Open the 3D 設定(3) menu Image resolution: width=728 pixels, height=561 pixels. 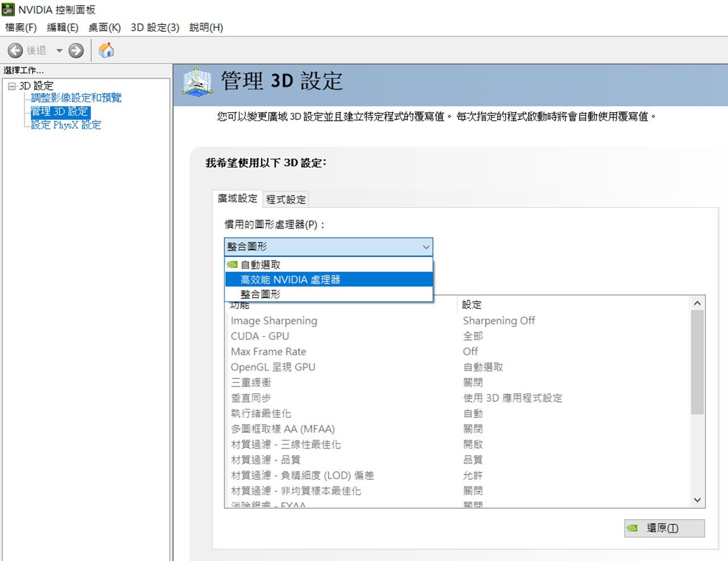pos(155,27)
